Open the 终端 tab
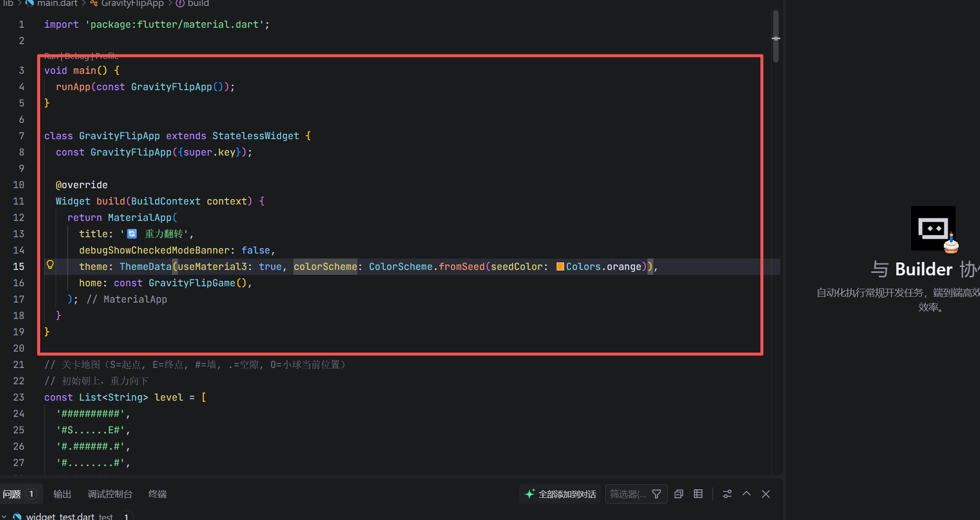Viewport: 980px width, 520px height. click(158, 494)
